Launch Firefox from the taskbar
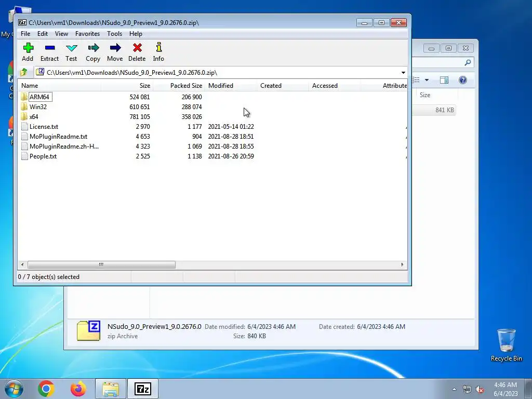This screenshot has height=399, width=532. click(78, 389)
